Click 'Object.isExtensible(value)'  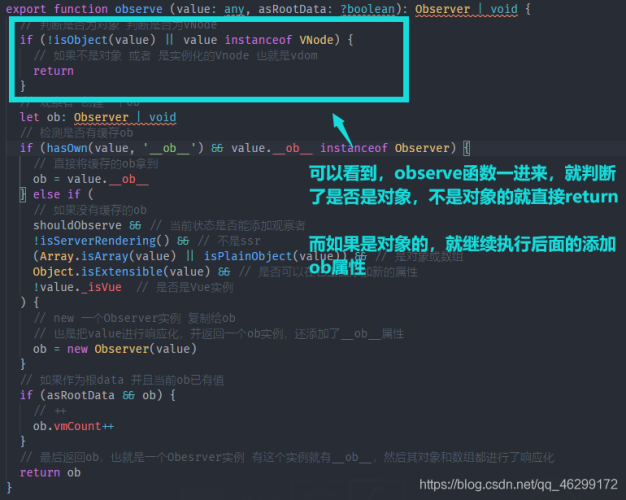click(x=121, y=272)
